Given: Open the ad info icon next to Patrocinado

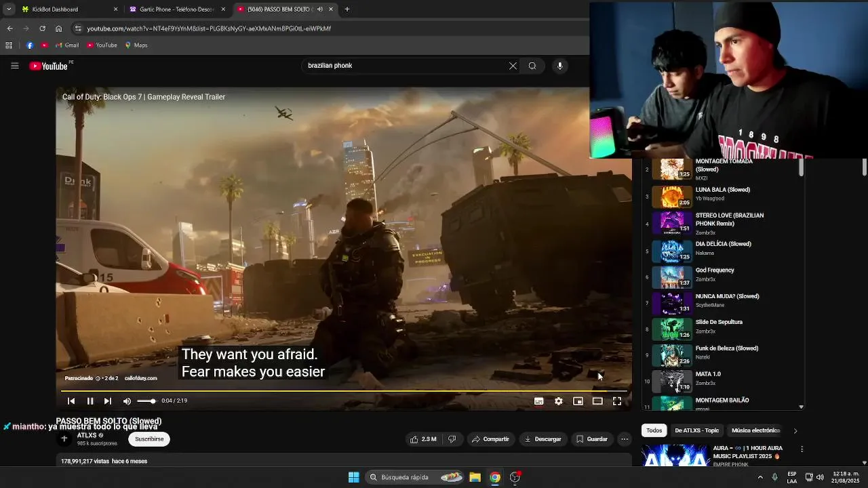Looking at the screenshot, I should click(98, 378).
